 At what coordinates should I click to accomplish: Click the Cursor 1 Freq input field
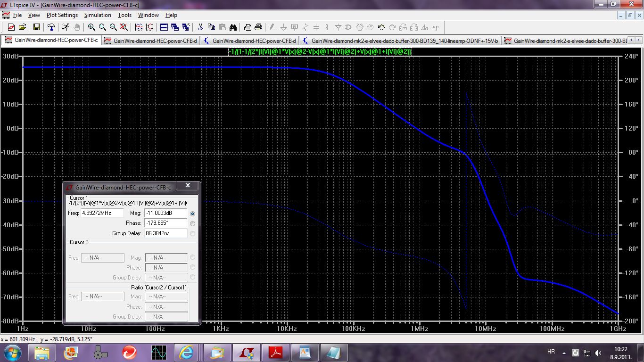click(x=102, y=213)
